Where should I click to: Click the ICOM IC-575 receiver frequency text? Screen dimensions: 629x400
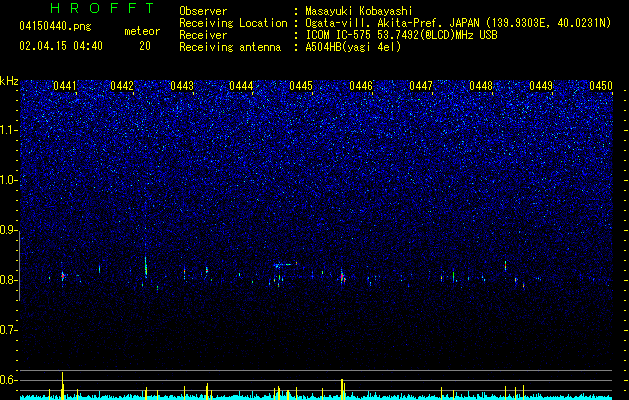coord(401,35)
